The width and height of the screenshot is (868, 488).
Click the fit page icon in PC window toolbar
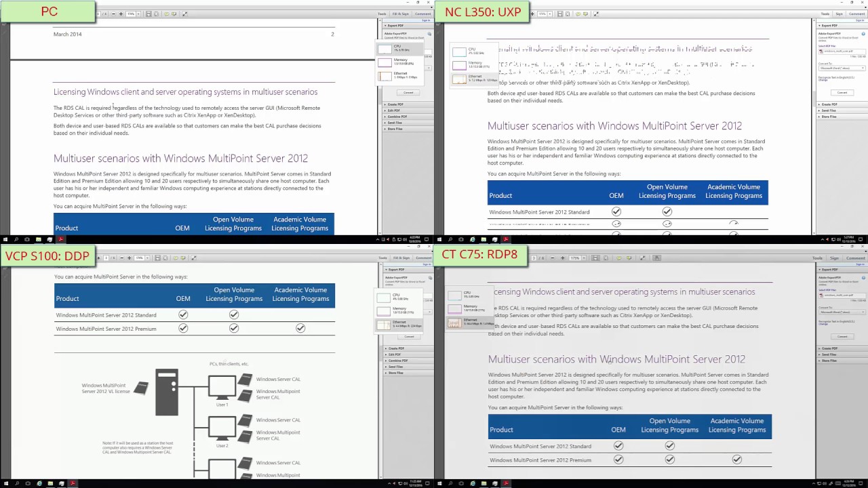(156, 14)
